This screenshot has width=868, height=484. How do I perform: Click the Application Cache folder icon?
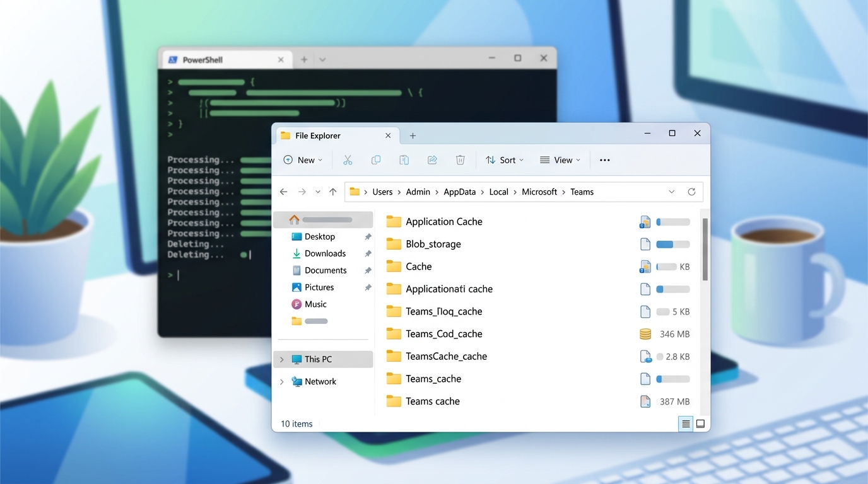(x=394, y=221)
